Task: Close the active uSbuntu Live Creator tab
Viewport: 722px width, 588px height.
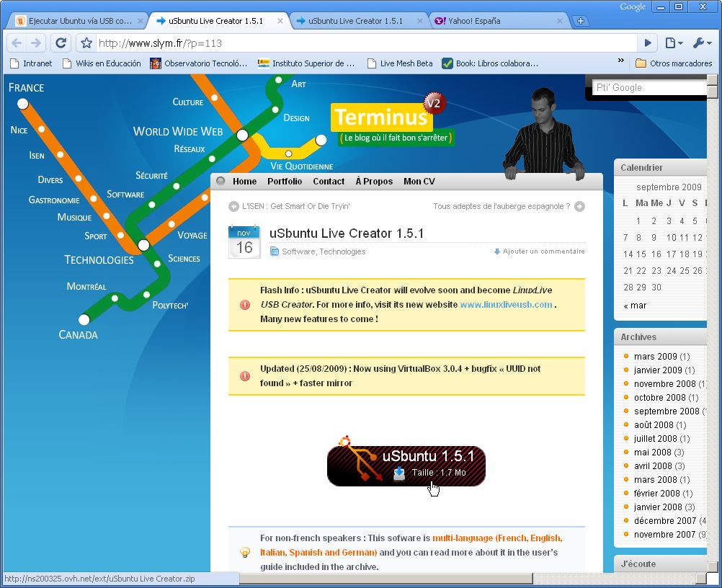Action: point(280,21)
